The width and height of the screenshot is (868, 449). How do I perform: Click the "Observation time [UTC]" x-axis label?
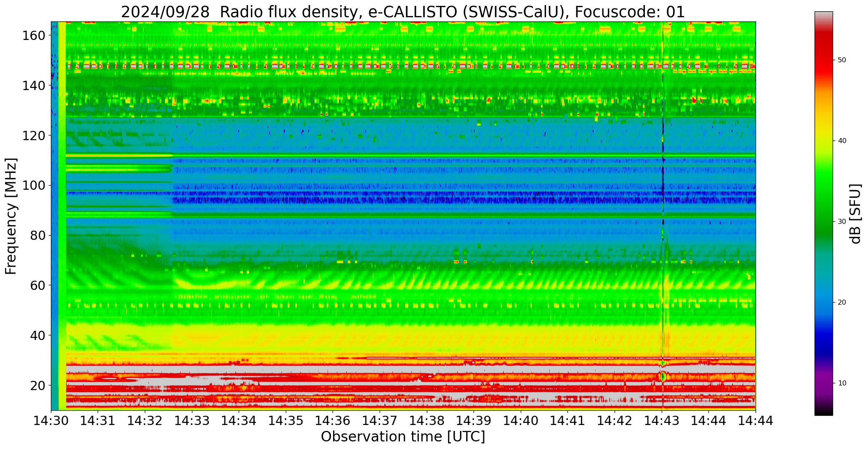(x=403, y=437)
